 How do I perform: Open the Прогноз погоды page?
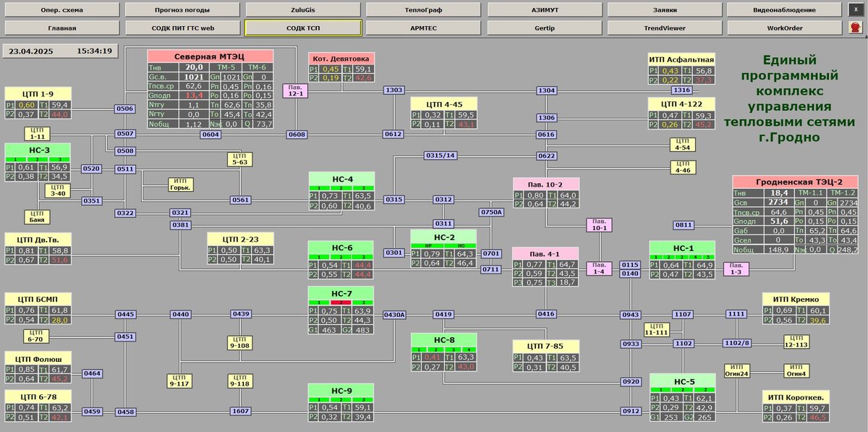click(x=182, y=9)
